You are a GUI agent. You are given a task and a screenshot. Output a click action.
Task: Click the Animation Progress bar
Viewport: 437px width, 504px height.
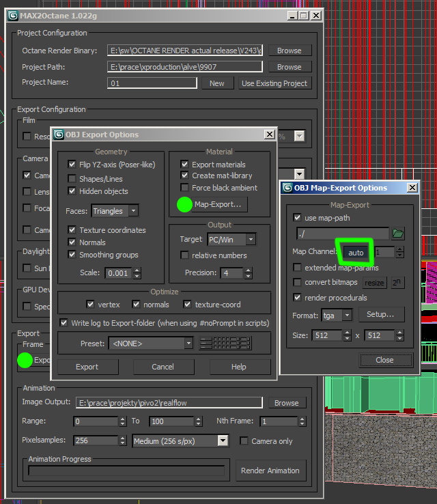126,471
